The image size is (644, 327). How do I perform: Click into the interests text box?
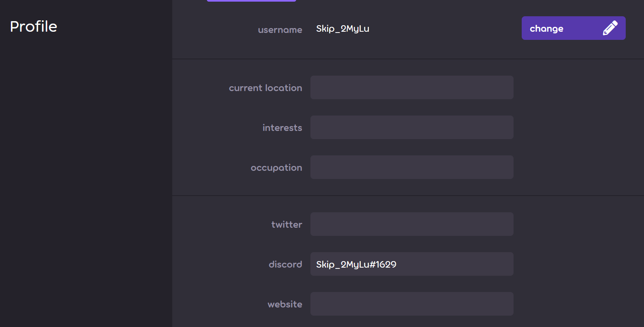click(x=412, y=127)
